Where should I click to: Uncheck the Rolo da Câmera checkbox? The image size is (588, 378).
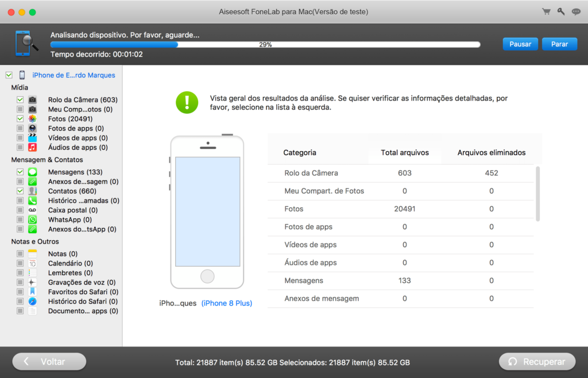[20, 100]
